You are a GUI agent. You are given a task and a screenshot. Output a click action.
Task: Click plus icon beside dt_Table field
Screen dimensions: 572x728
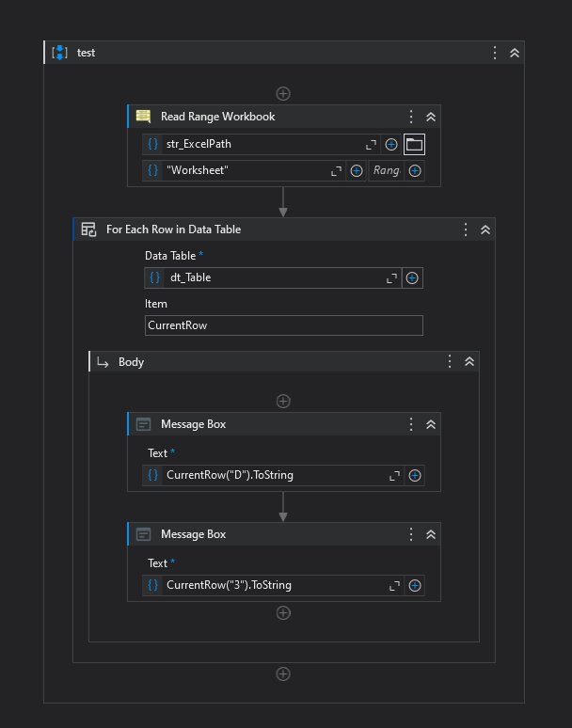pyautogui.click(x=411, y=278)
